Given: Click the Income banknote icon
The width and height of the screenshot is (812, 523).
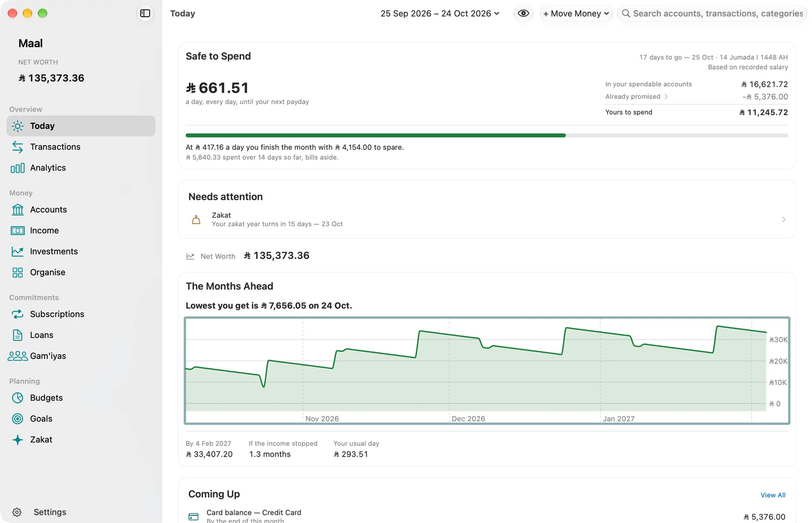Looking at the screenshot, I should pos(18,230).
